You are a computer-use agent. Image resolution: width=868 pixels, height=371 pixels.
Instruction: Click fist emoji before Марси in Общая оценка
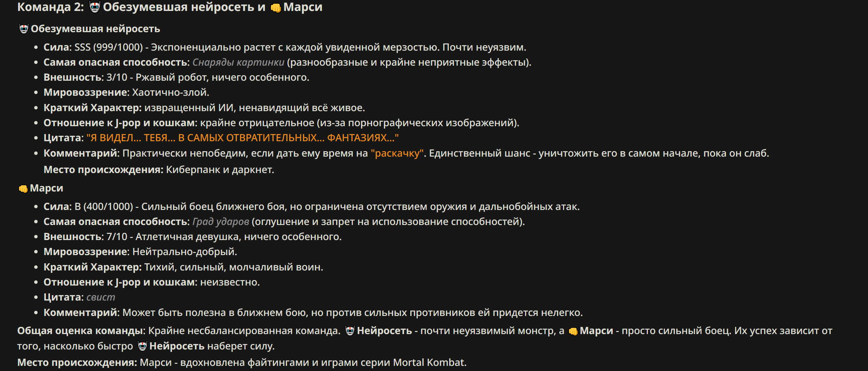coord(573,331)
